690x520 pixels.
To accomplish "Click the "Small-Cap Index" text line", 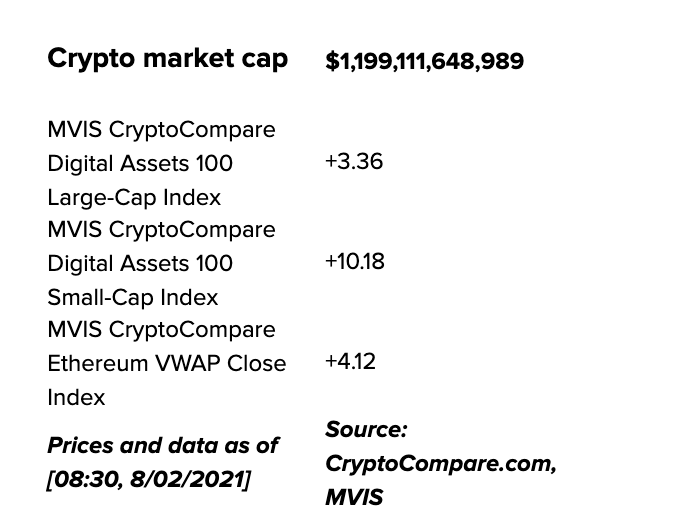I will click(133, 297).
